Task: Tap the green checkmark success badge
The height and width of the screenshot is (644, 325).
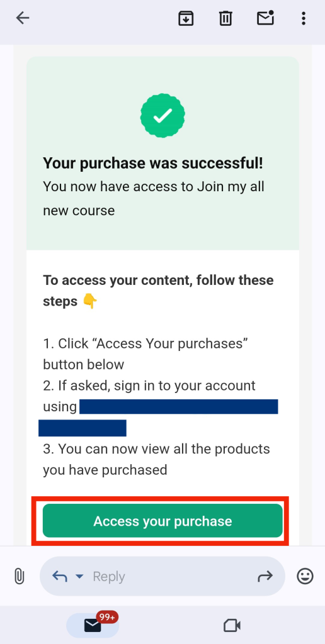Action: tap(162, 116)
